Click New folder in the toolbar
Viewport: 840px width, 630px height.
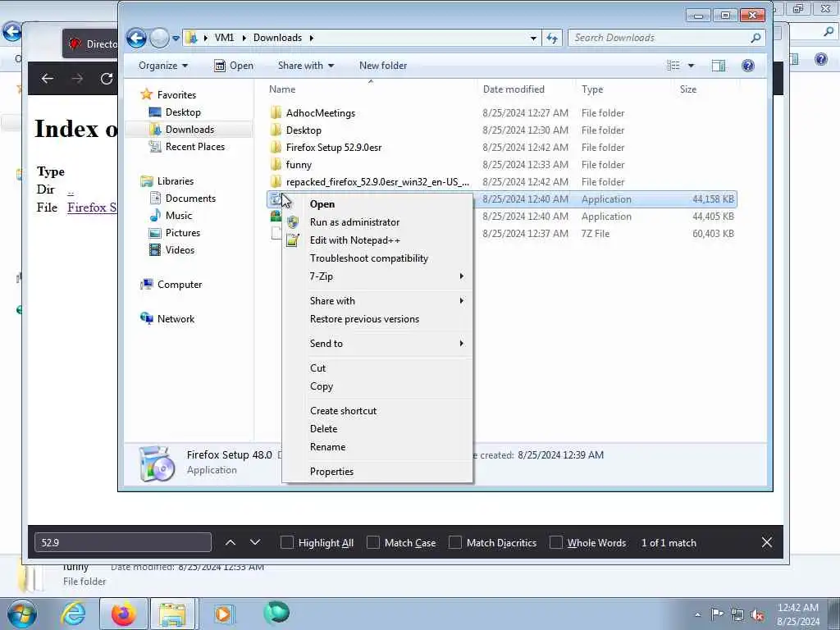tap(383, 66)
